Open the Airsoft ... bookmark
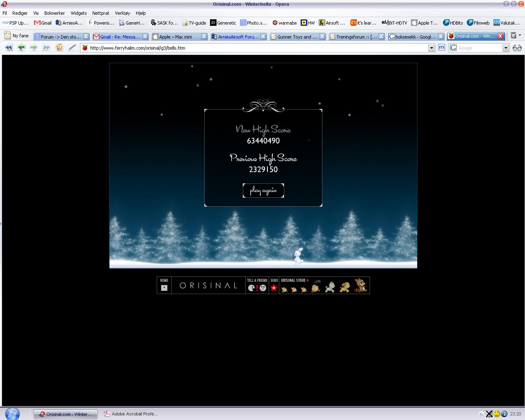The height and width of the screenshot is (420, 525). coord(332,23)
